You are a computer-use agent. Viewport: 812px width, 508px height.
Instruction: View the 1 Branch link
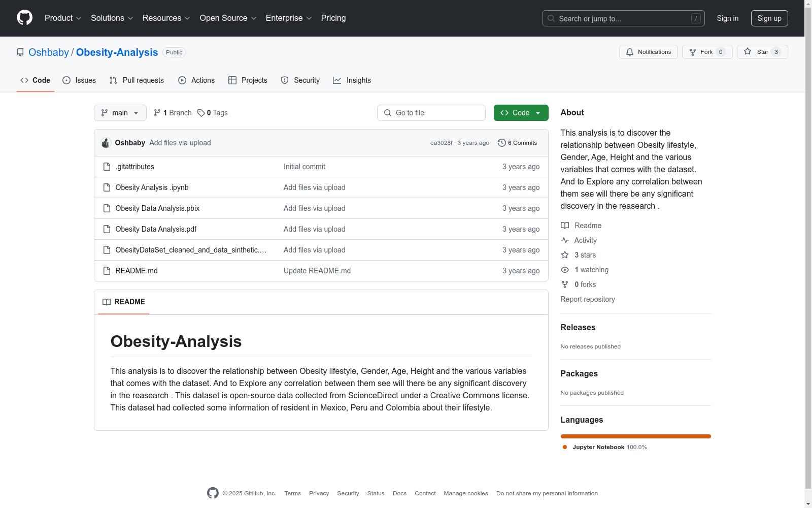[x=173, y=113]
